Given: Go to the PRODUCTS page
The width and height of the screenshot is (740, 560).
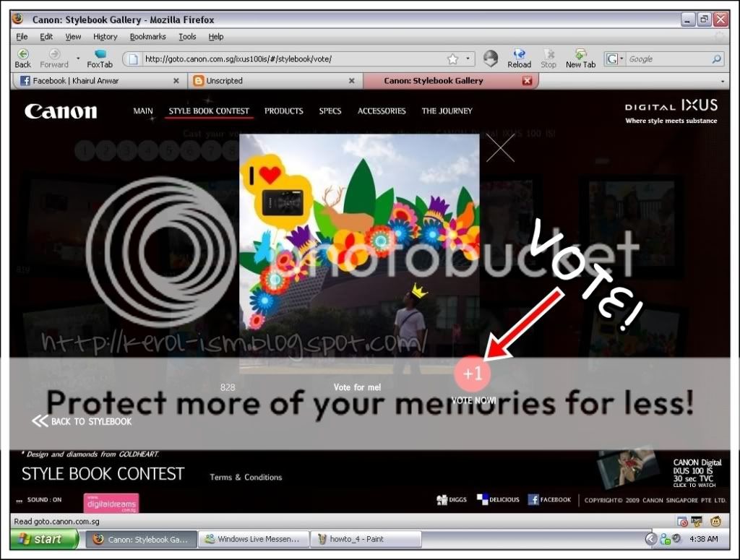Looking at the screenshot, I should [x=283, y=111].
